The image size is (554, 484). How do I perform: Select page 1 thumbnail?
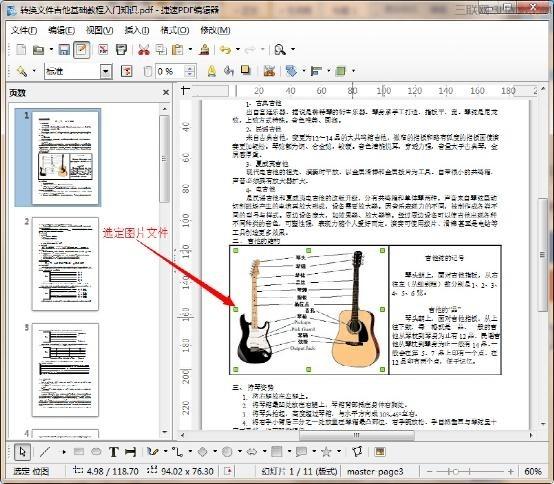coord(65,158)
